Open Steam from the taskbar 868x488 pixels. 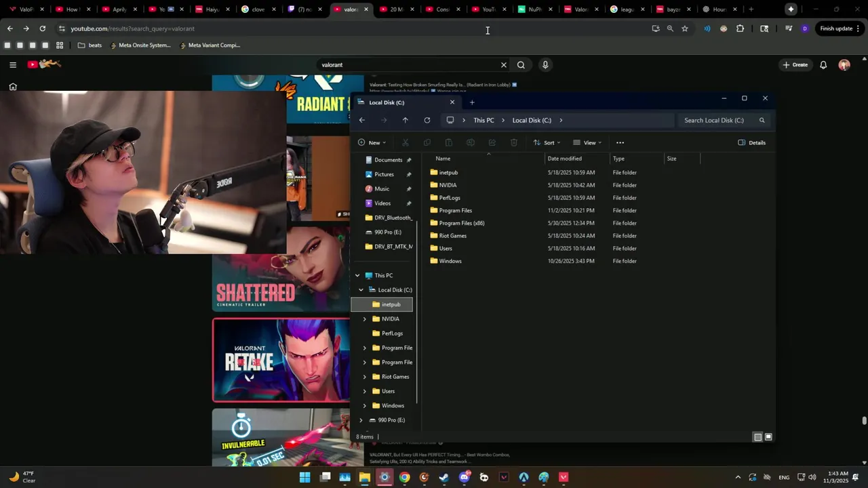coord(444,477)
